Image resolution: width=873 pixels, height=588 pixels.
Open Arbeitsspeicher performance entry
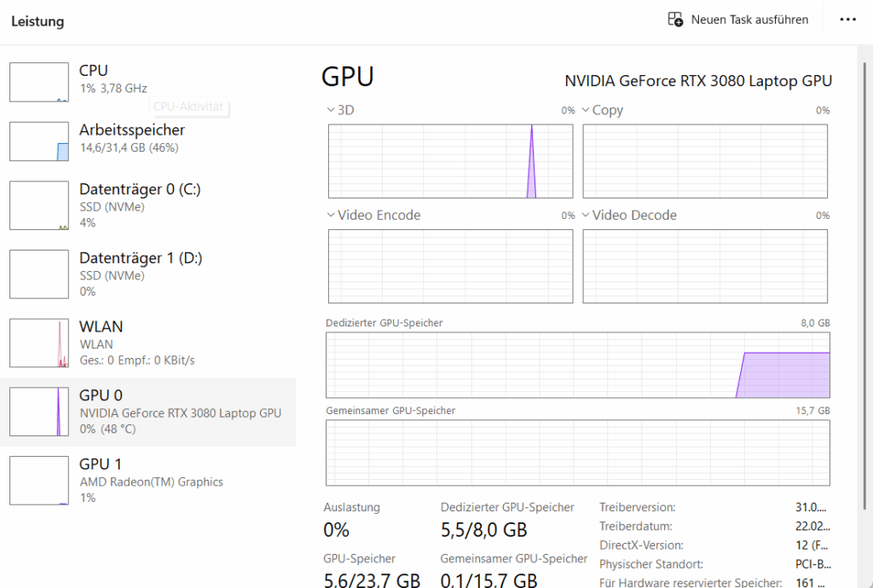[x=132, y=138]
